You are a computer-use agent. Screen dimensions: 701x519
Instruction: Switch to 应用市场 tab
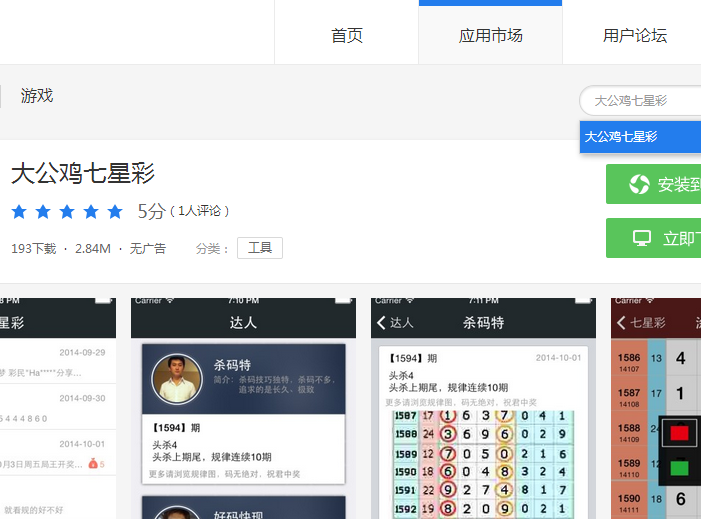pyautogui.click(x=490, y=35)
